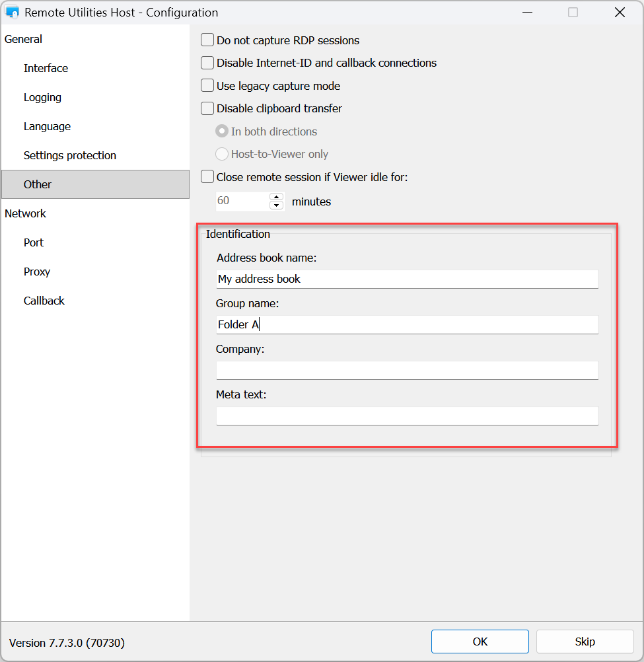This screenshot has width=644, height=662.
Task: Select the Proxy settings
Action: (x=37, y=272)
